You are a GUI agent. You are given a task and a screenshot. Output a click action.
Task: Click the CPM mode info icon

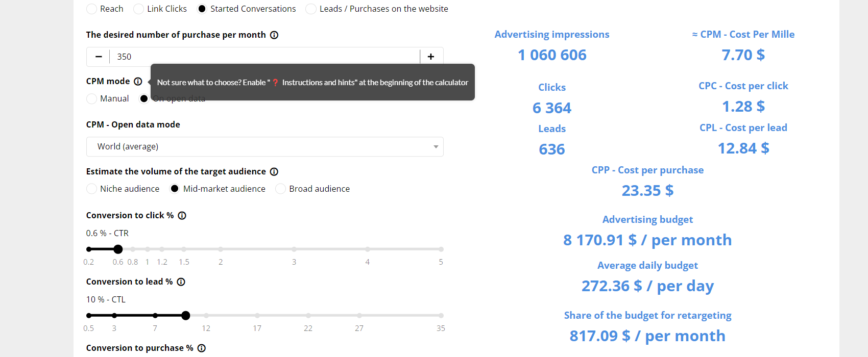point(138,82)
